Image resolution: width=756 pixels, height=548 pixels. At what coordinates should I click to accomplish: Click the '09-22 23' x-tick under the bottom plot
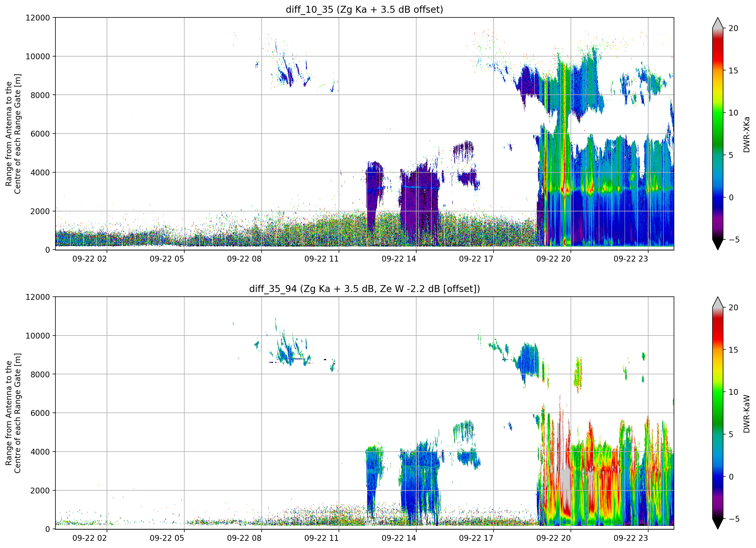click(631, 538)
